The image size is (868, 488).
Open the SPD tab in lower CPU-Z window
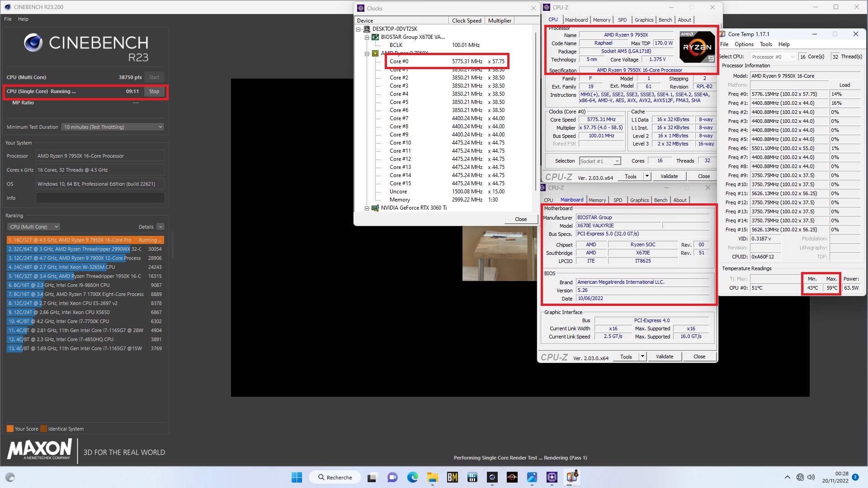618,200
